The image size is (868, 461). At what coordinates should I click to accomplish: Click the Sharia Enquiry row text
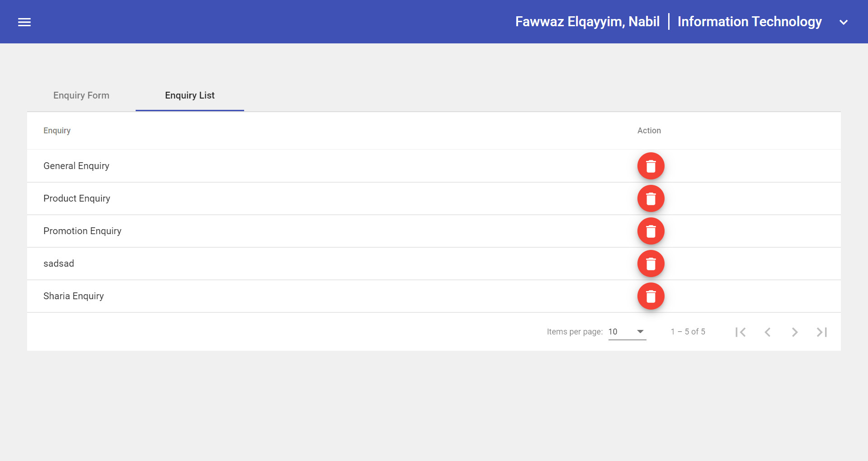[x=74, y=296]
